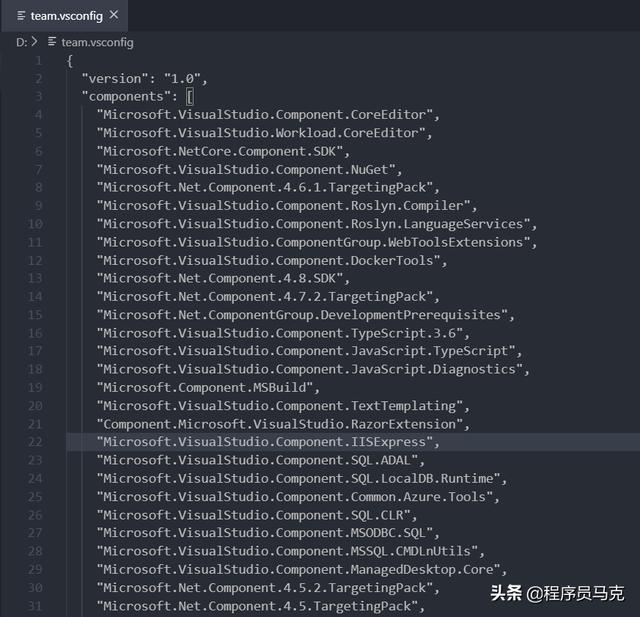Click the highlighted Component.IISExpress line

[x=268, y=442]
